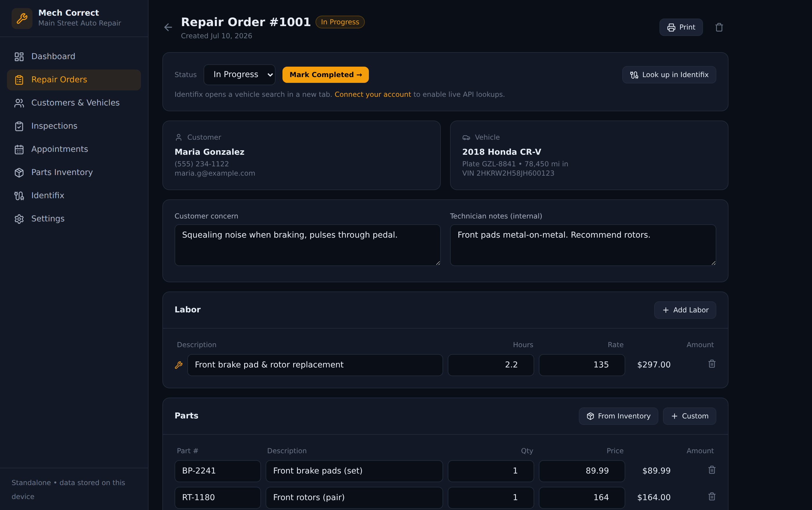Click the wrench icon beside labor description

(x=179, y=365)
